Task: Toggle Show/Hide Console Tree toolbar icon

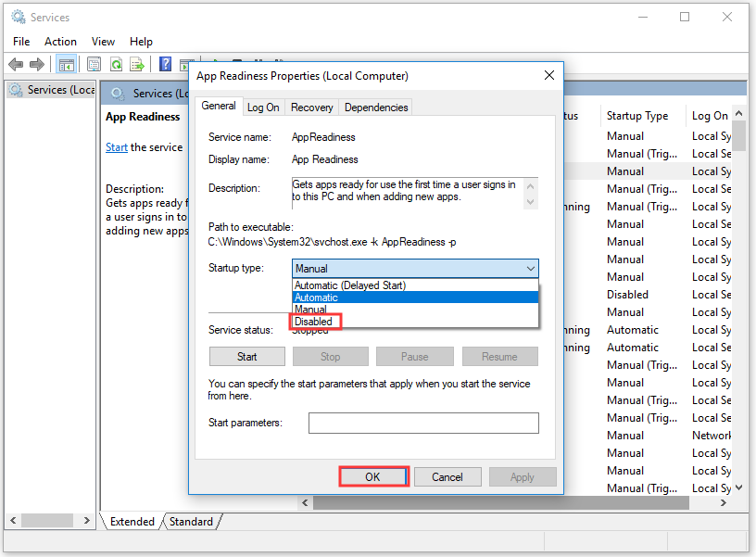Action: coord(66,64)
